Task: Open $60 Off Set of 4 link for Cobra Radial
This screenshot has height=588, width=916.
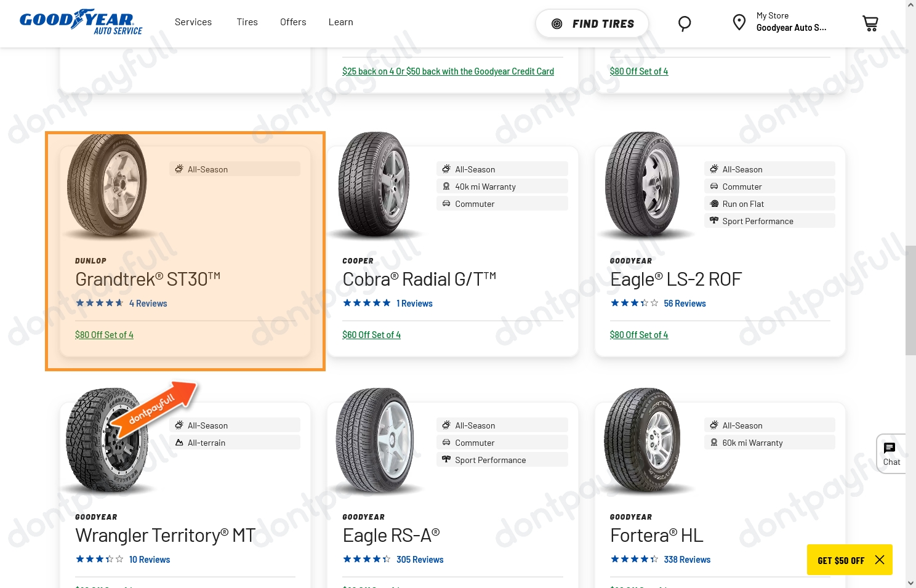Action: (x=371, y=334)
